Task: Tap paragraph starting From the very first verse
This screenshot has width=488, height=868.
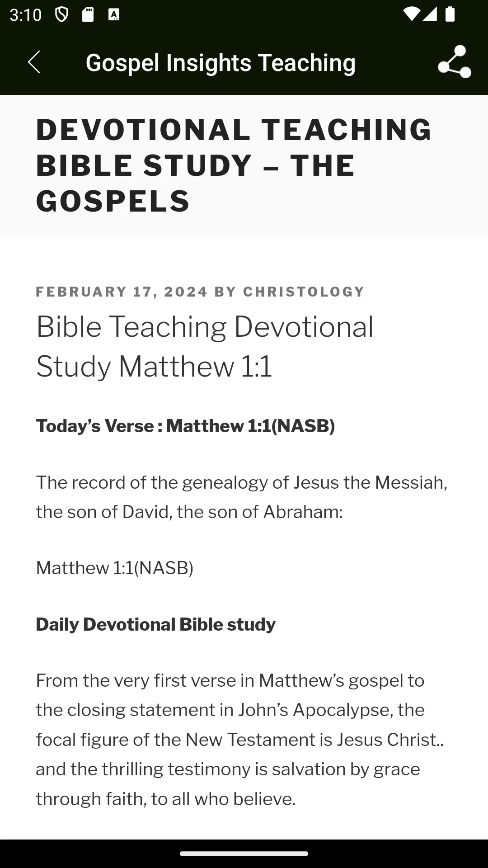Action: 240,740
